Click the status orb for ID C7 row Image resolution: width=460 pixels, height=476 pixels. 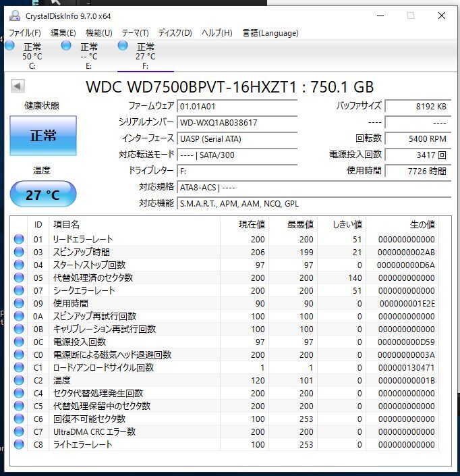pyautogui.click(x=19, y=431)
